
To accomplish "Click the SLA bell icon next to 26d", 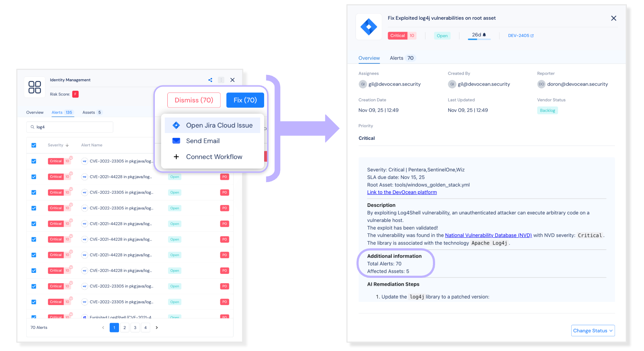I will tap(484, 35).
